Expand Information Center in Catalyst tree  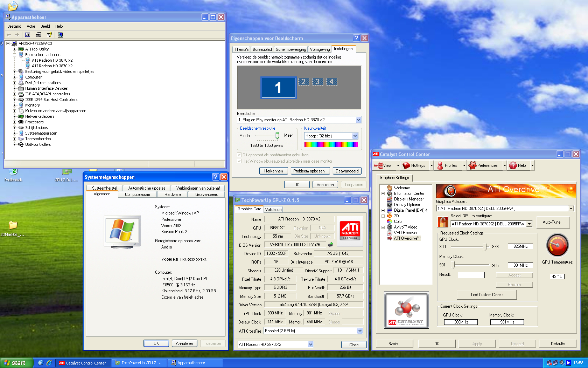pos(383,193)
